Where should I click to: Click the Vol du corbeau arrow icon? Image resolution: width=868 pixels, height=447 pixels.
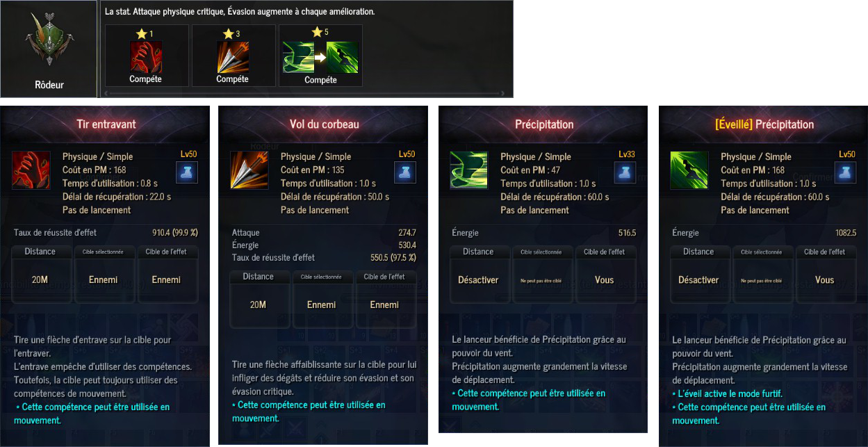[249, 170]
